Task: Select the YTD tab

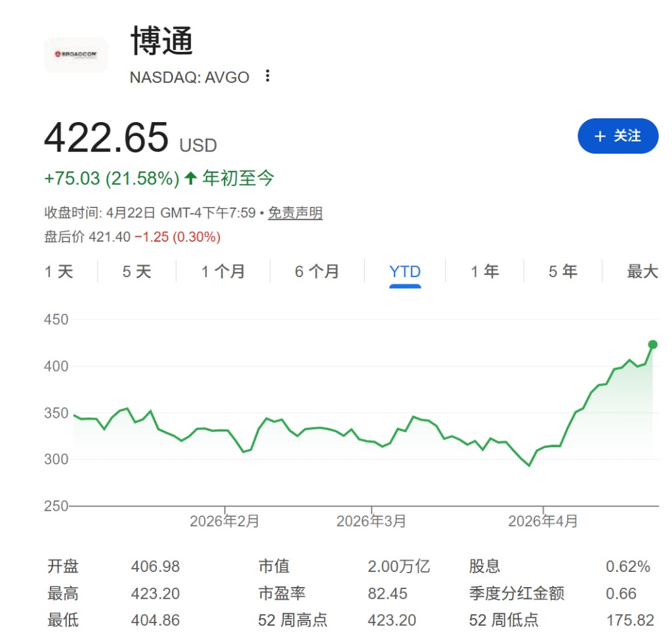Action: [405, 271]
